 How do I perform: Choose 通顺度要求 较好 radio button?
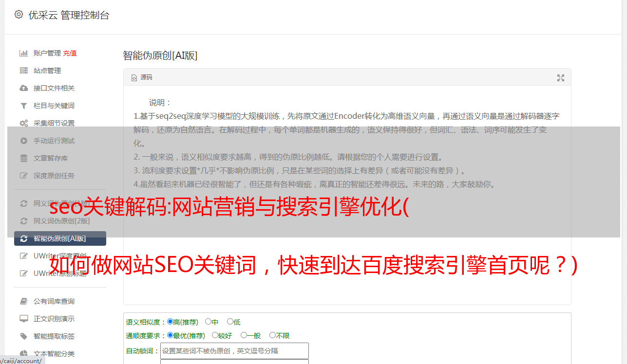[215, 335]
